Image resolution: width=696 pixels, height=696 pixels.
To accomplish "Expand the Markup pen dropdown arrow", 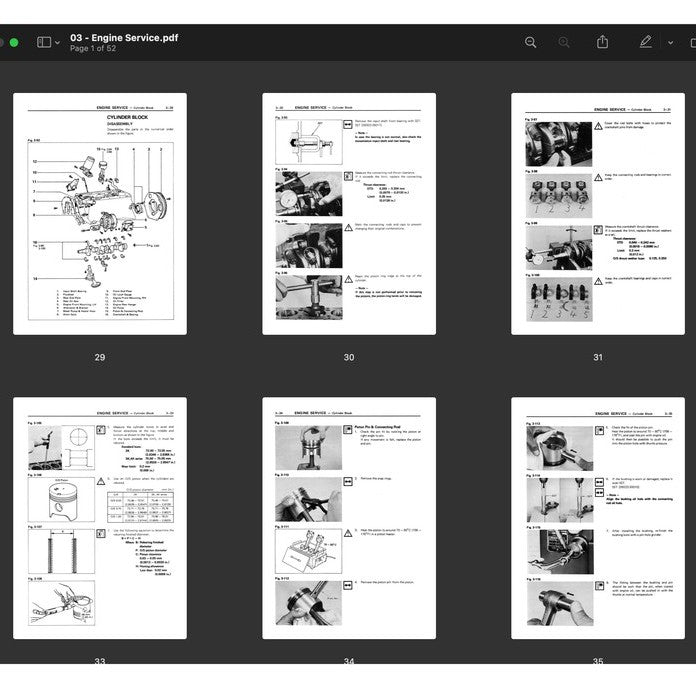I will [670, 43].
